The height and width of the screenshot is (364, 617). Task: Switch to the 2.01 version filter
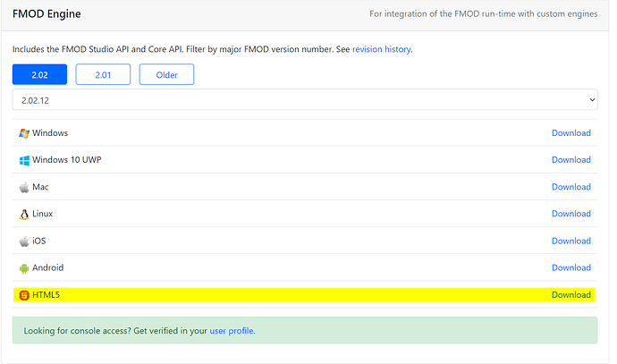point(103,74)
